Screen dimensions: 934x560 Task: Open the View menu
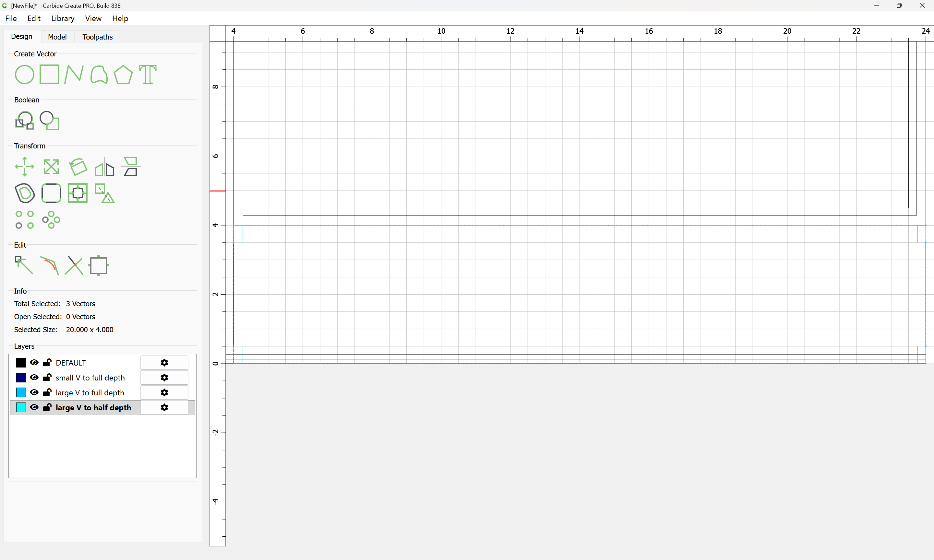93,18
